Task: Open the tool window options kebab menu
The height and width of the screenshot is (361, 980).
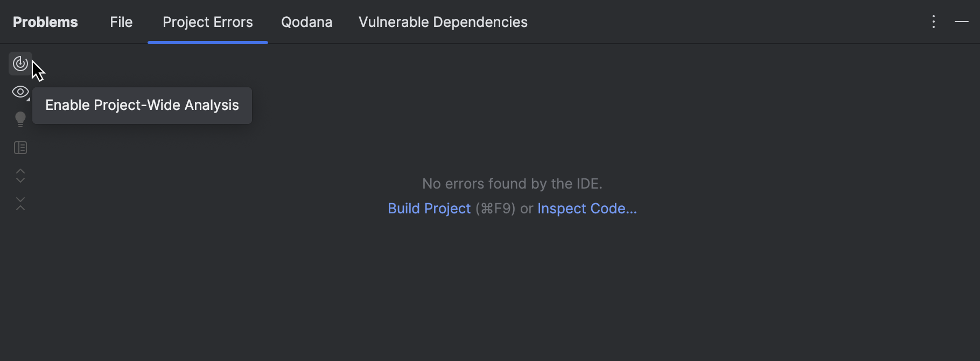Action: pyautogui.click(x=933, y=22)
